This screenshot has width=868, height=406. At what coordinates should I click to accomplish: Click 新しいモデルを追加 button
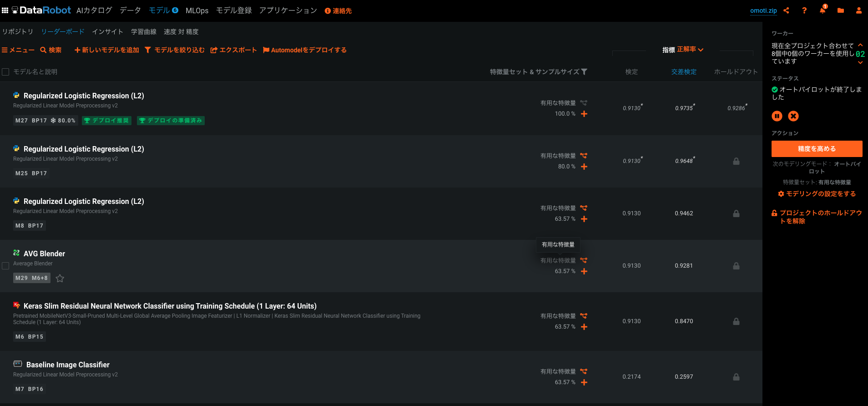(x=107, y=50)
